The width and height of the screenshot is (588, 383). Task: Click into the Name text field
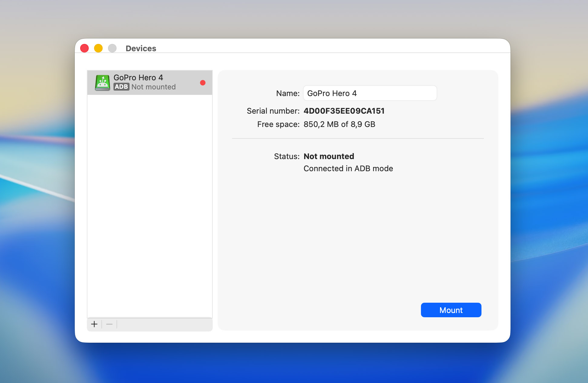click(370, 93)
